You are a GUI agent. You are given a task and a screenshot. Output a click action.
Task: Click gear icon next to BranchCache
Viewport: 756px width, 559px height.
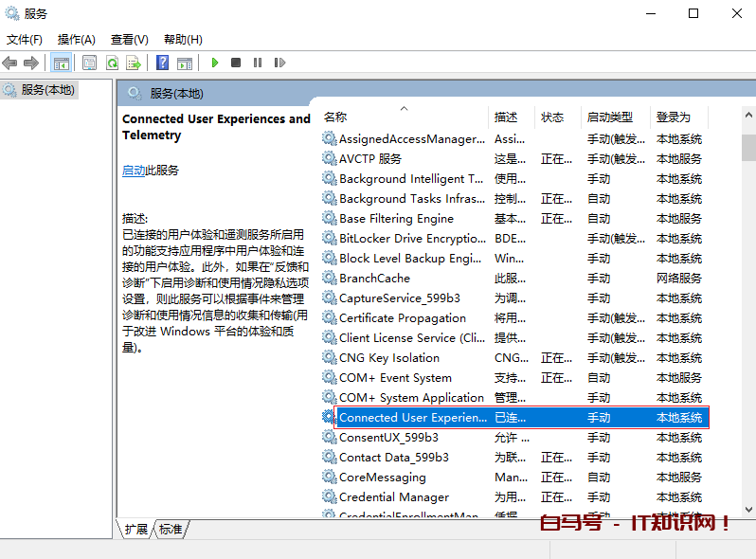pos(330,278)
